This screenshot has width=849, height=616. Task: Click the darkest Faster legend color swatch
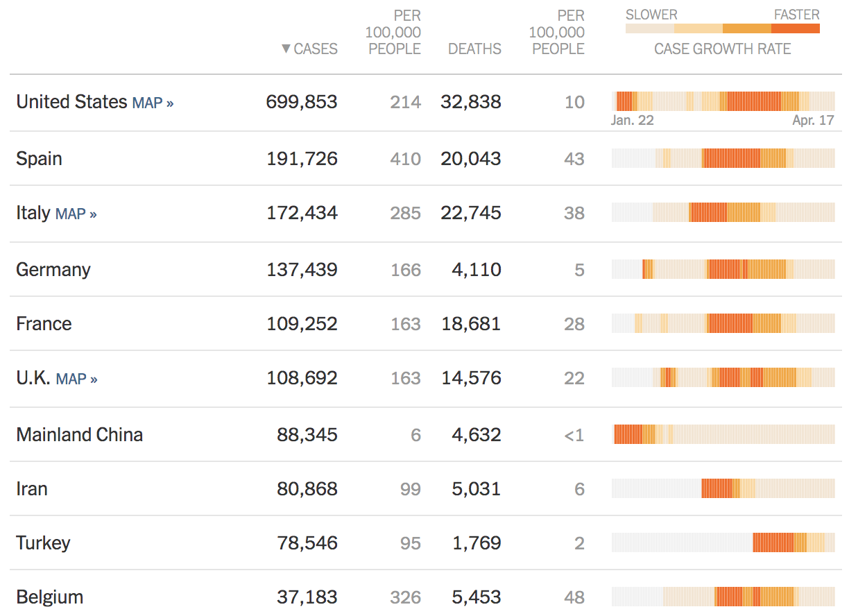pos(795,29)
